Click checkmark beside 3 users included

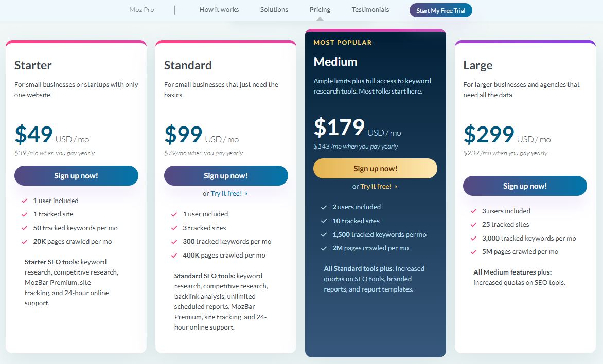pos(473,211)
